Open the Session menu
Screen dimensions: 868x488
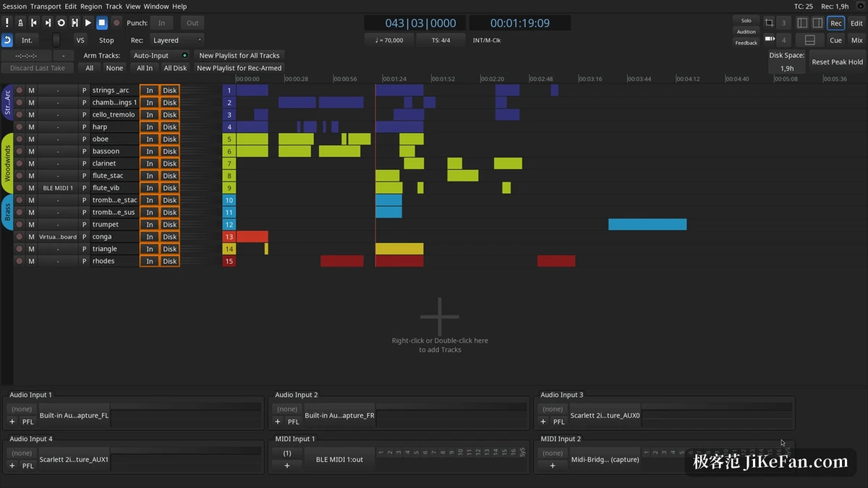pos(14,7)
